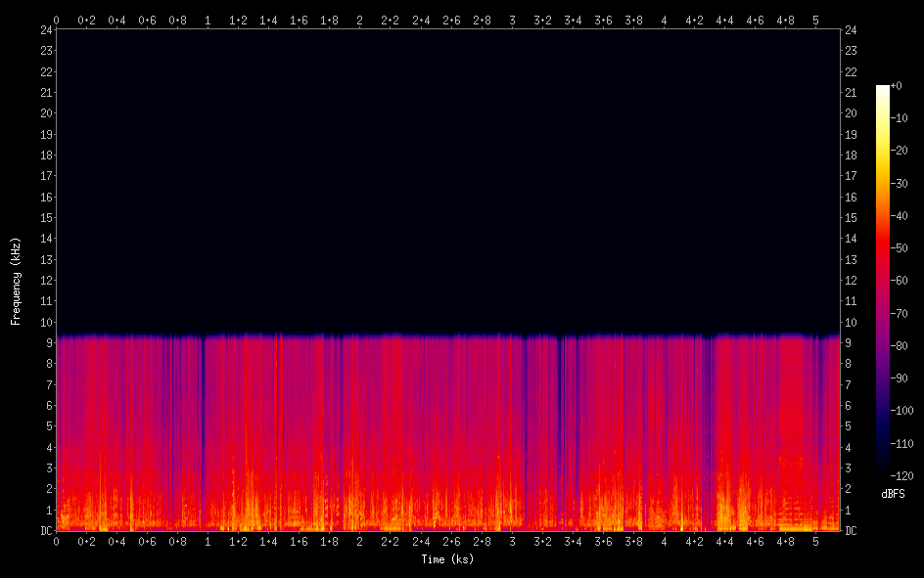Select the "-120" color scale label
The image size is (924, 578).
point(901,476)
